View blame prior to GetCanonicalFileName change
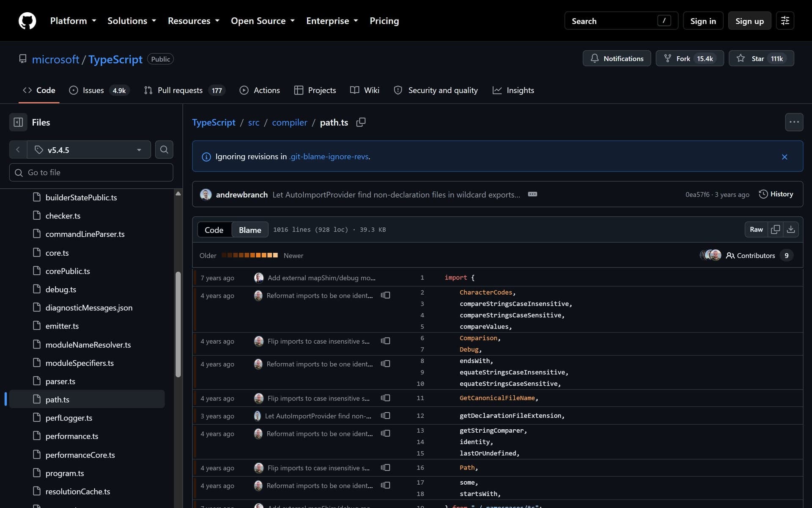 pyautogui.click(x=385, y=398)
